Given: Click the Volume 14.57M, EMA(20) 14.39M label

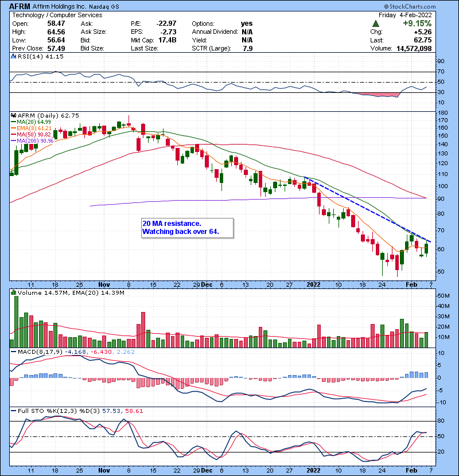Looking at the screenshot, I should 71,293.
